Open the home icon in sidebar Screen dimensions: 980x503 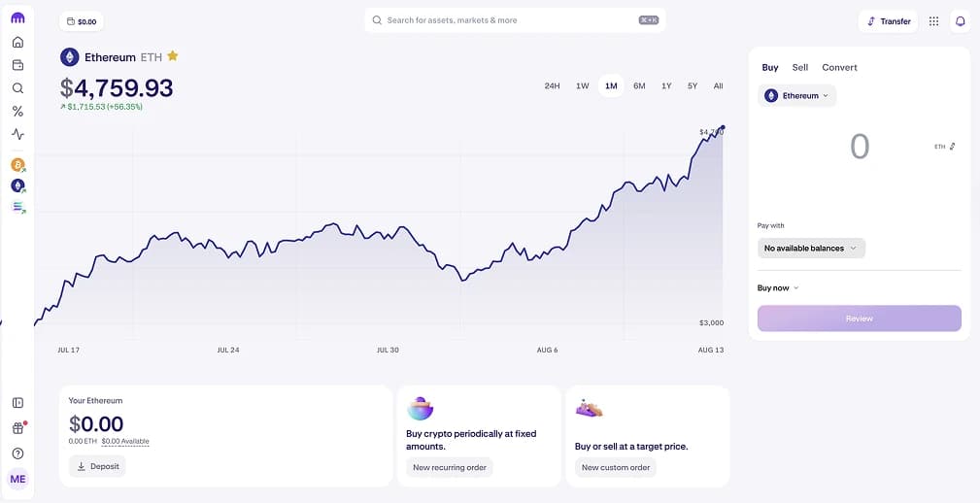point(17,43)
